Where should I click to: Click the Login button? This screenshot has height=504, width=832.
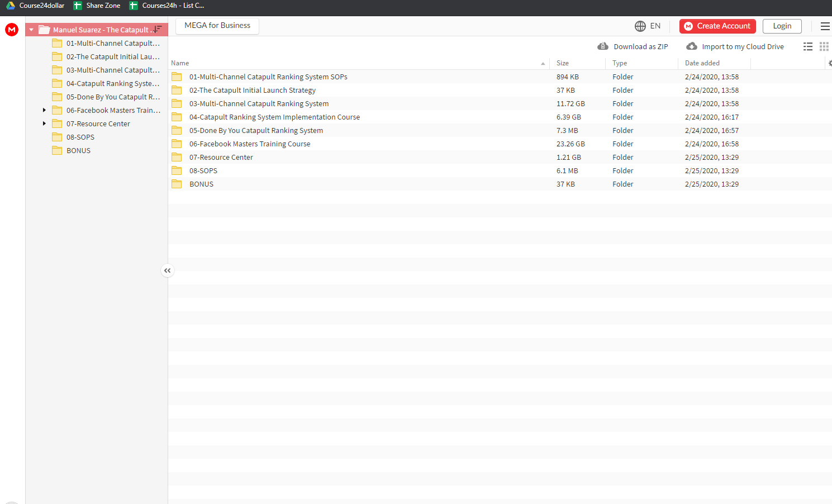782,26
